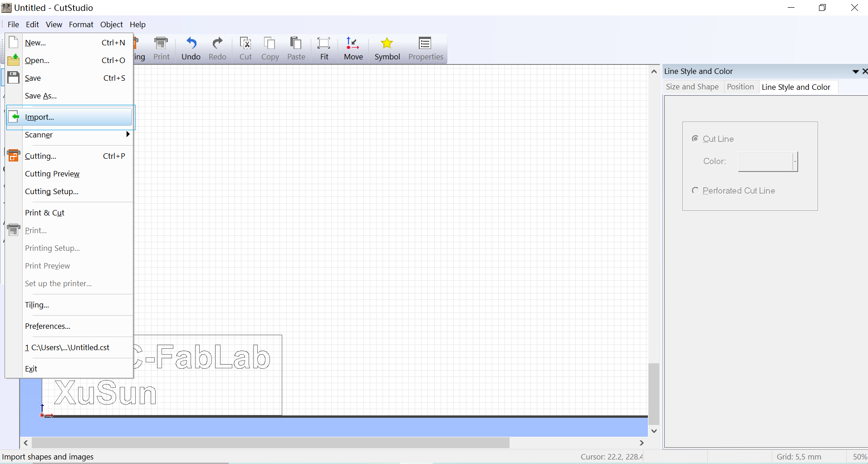Click Set up the printer... entry

tap(69, 283)
